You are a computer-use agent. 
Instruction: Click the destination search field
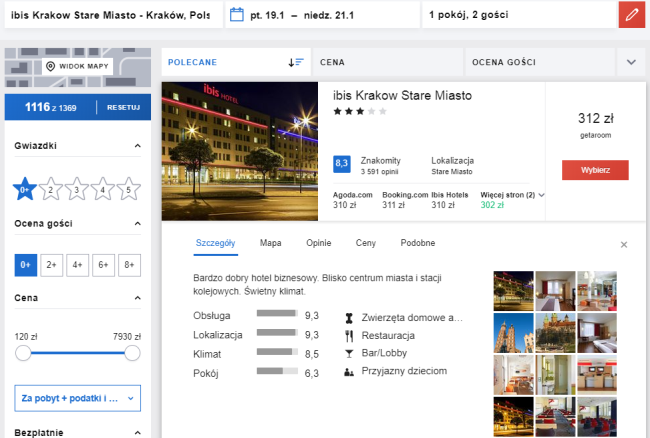tap(113, 15)
